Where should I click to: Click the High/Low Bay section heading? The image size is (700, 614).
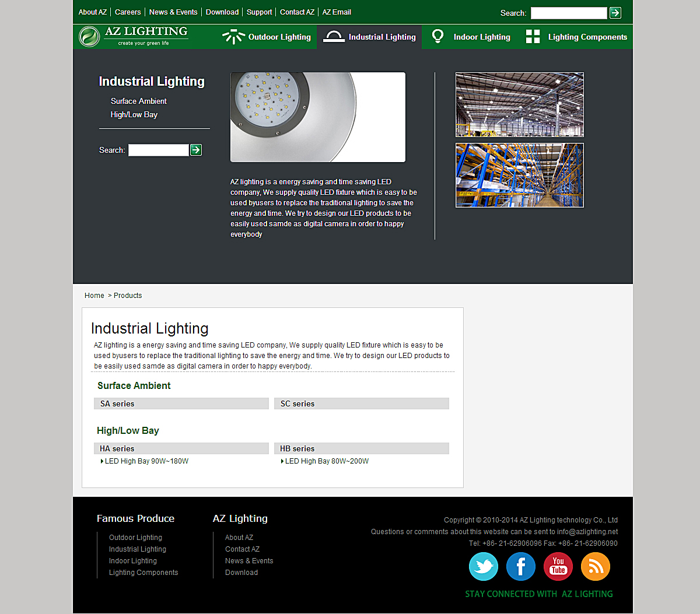(128, 430)
